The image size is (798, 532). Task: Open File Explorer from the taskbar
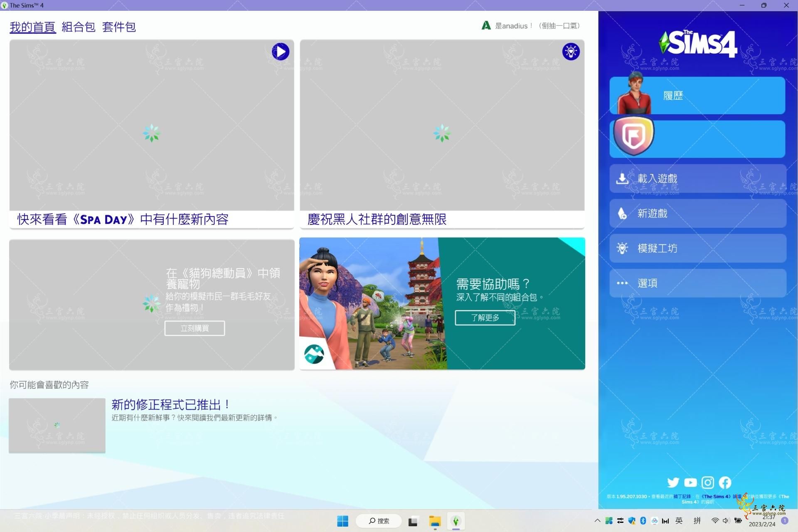coord(435,521)
